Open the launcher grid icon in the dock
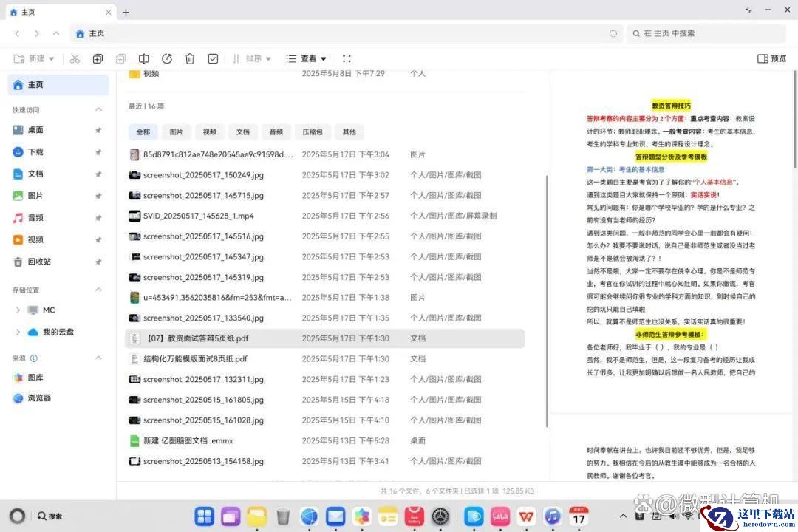Image resolution: width=798 pixels, height=532 pixels. (x=204, y=516)
